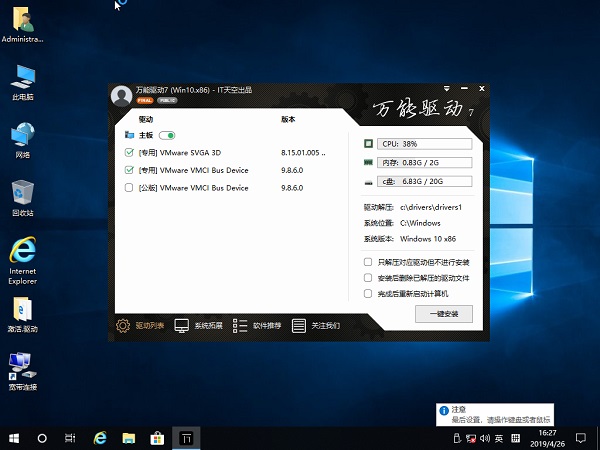600x450 pixels.
Task: Toggle the 主板 switch off
Action: pyautogui.click(x=167, y=135)
